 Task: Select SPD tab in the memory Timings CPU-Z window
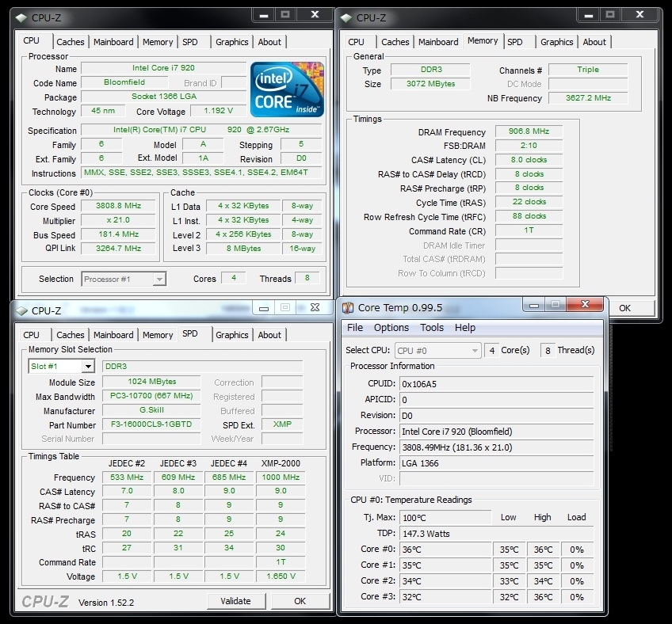tap(515, 42)
